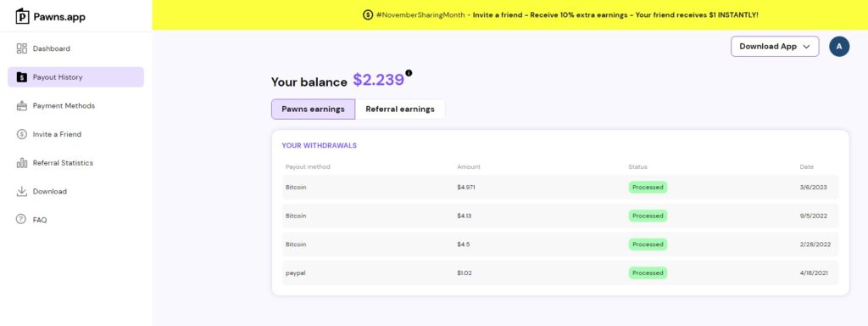
Task: Click Bitcoin in the $4.13 row
Action: coord(296,216)
